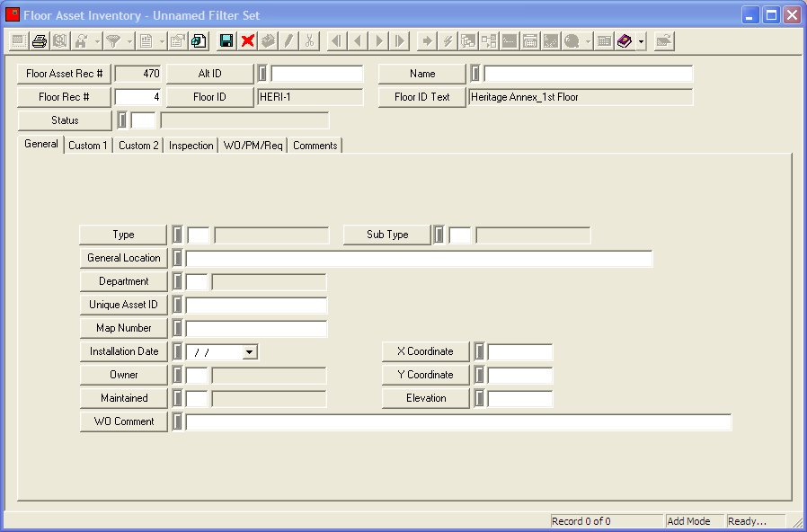This screenshot has width=807, height=532.
Task: Click the Map Number input field
Action: pyautogui.click(x=256, y=328)
